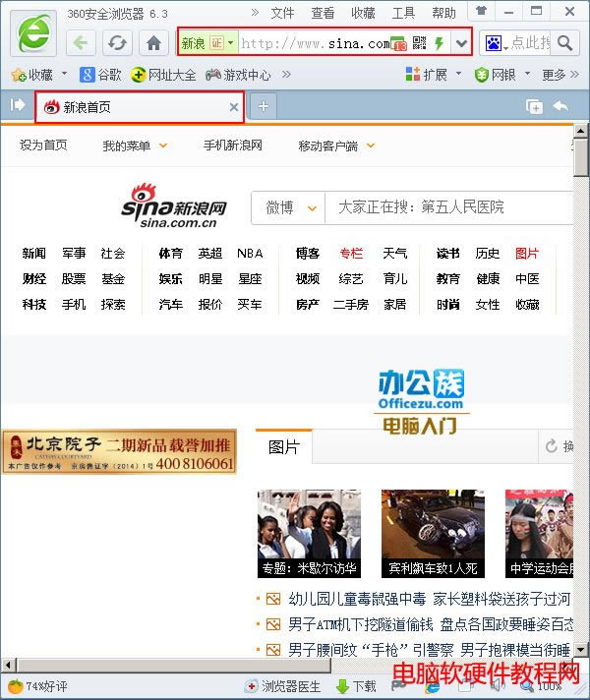590x700 pixels.
Task: Click the horizontal scrollbar left arrow
Action: [x=8, y=665]
